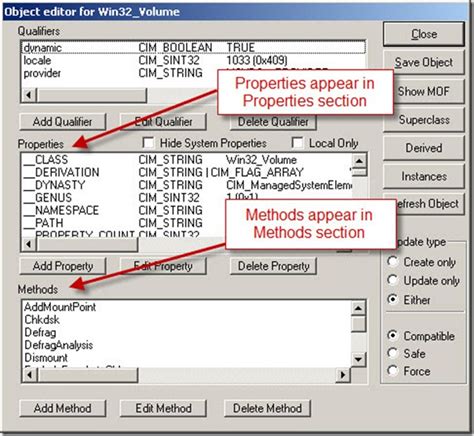Click the Close button

(x=424, y=34)
